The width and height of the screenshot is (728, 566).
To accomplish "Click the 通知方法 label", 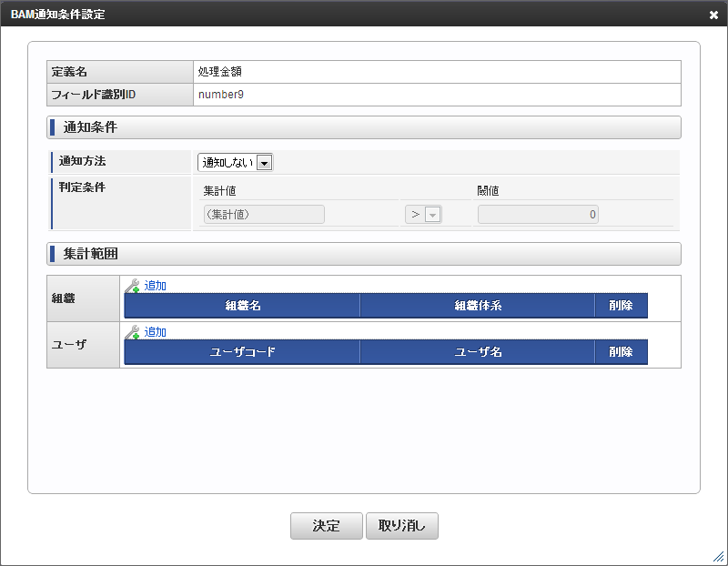I will [82, 161].
